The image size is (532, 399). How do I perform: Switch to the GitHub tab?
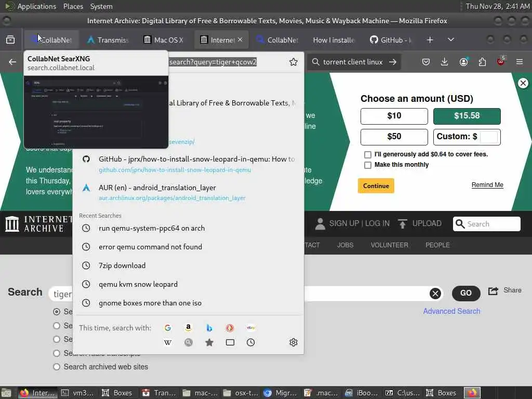pos(390,40)
